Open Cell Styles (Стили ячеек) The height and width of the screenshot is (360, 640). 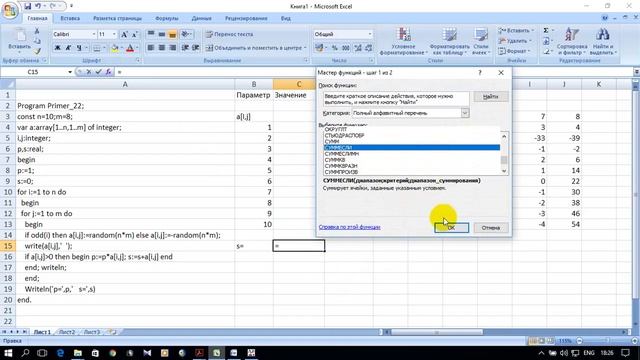tap(480, 41)
